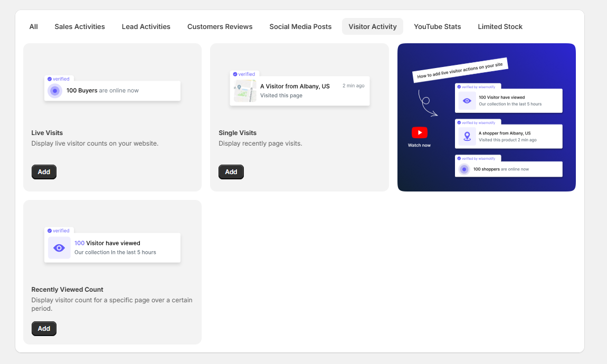Screen dimensions: 607x364
Task: Switch to the Customers Reviews tab
Action: pos(220,26)
